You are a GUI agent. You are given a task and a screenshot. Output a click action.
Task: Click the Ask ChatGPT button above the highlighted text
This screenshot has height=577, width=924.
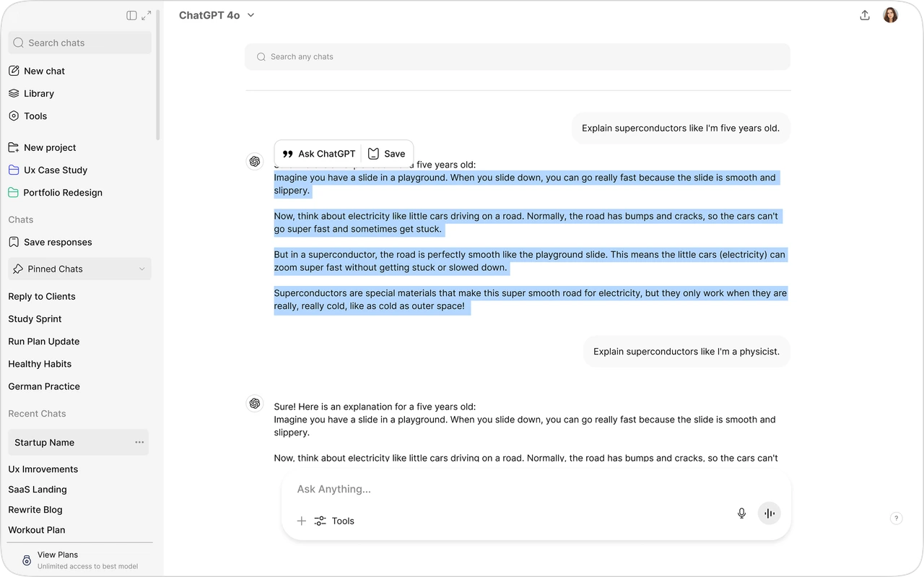[x=318, y=153]
